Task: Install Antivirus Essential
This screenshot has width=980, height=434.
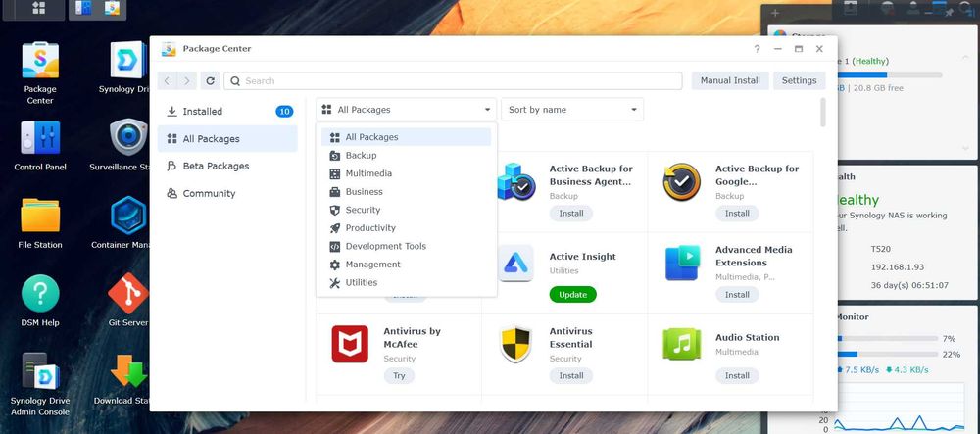Action: click(571, 376)
